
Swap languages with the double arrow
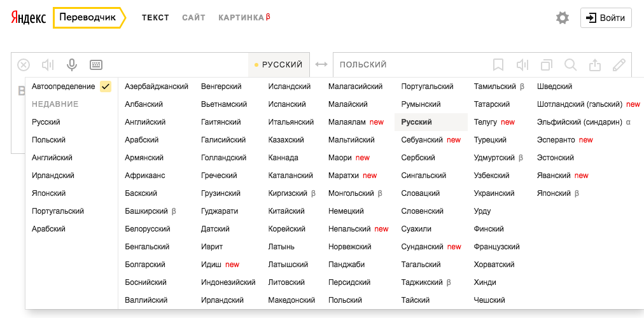click(x=321, y=64)
